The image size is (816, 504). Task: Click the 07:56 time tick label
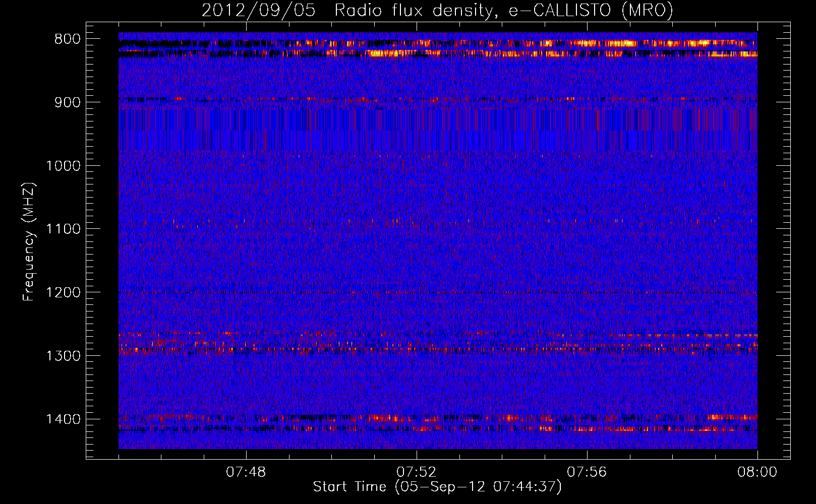pos(587,472)
